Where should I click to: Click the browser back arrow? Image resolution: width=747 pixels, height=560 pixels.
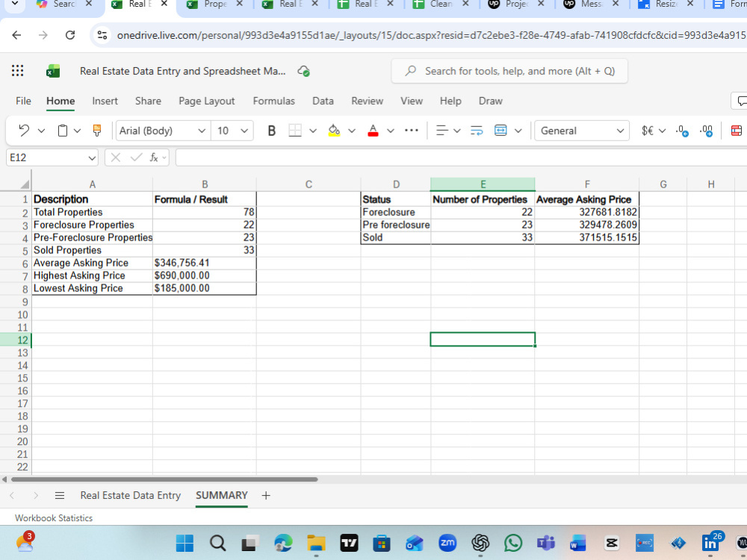point(16,35)
